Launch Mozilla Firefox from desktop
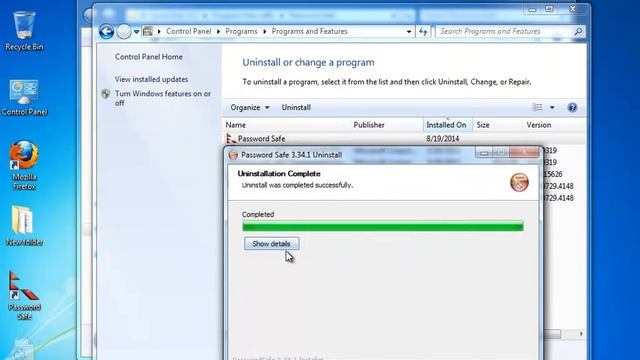 click(24, 165)
